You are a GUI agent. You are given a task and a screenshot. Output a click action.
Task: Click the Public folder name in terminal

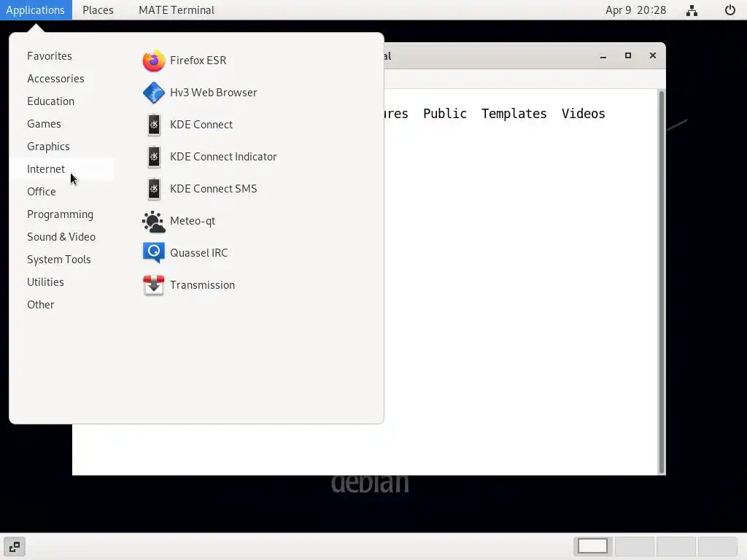click(445, 114)
